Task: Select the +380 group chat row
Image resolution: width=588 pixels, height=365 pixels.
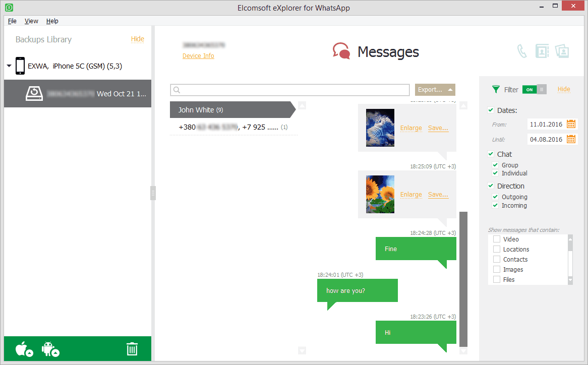Action: click(x=233, y=127)
